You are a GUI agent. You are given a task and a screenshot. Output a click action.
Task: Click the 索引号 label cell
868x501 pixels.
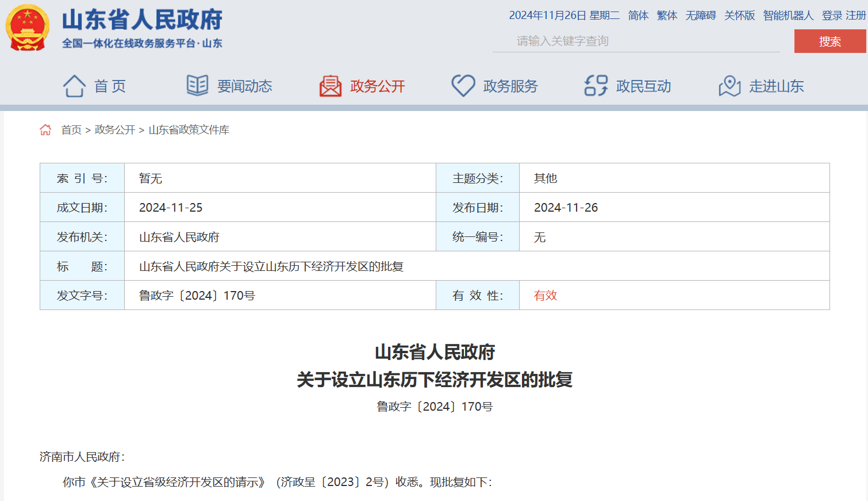pos(82,178)
